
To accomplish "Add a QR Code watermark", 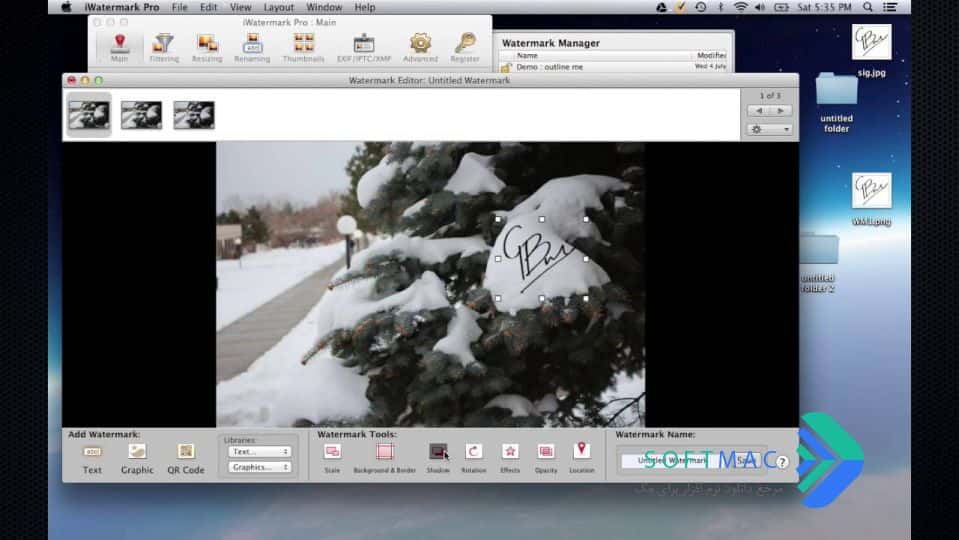I will [186, 459].
